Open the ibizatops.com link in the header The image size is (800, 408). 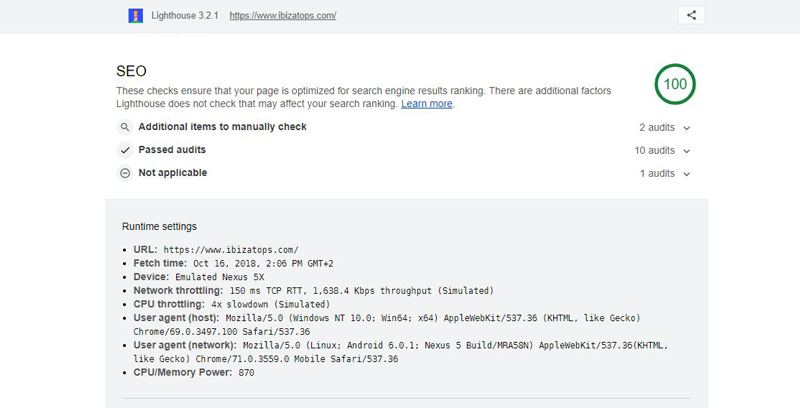tap(282, 16)
